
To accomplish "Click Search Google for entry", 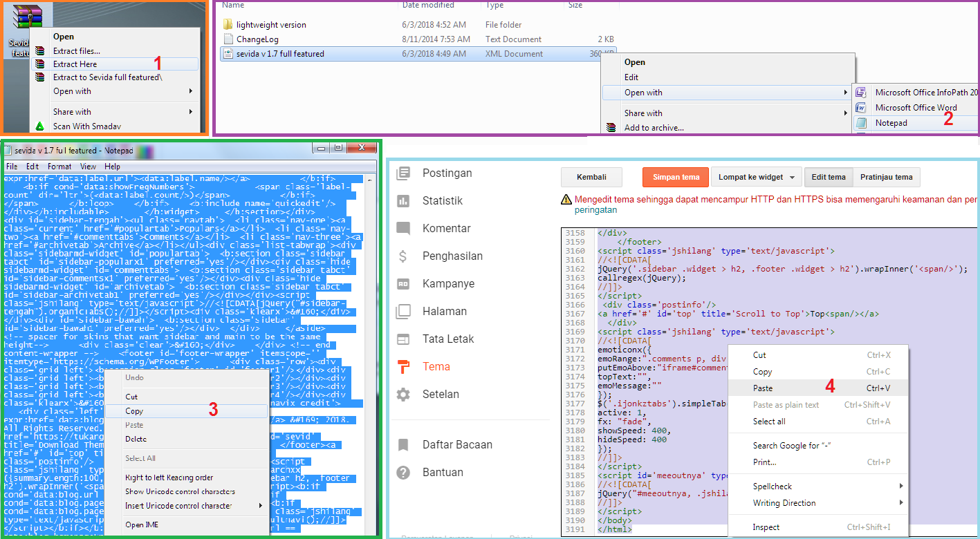I will 817,446.
